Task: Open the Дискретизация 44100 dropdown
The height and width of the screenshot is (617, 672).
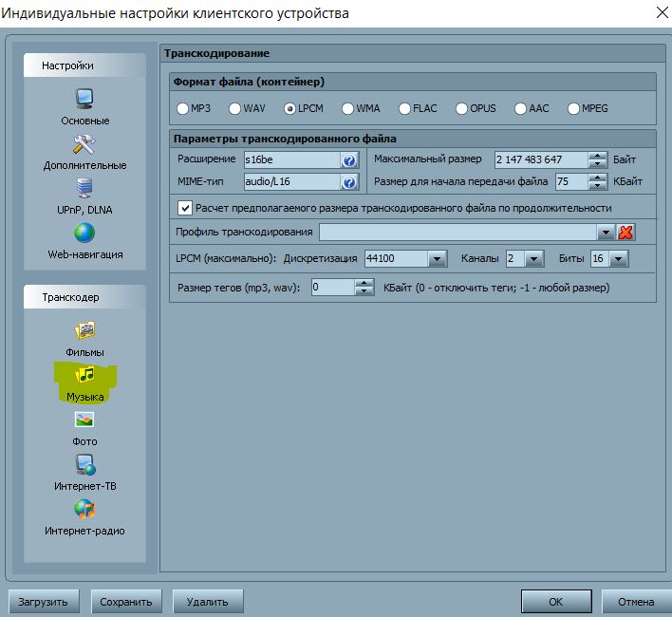Action: (437, 259)
